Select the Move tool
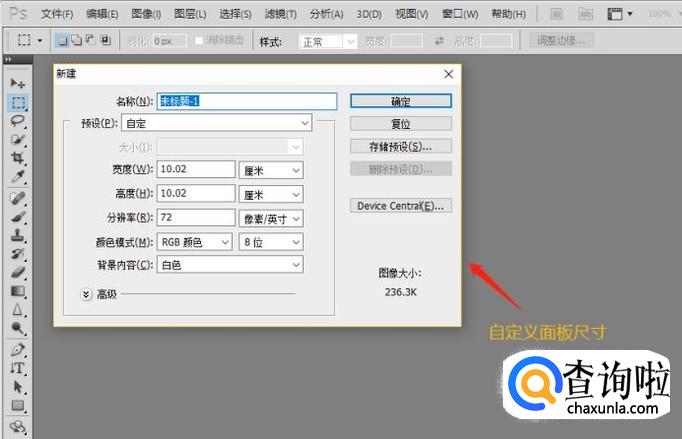Screen dimensions: 682x439 tap(18, 82)
